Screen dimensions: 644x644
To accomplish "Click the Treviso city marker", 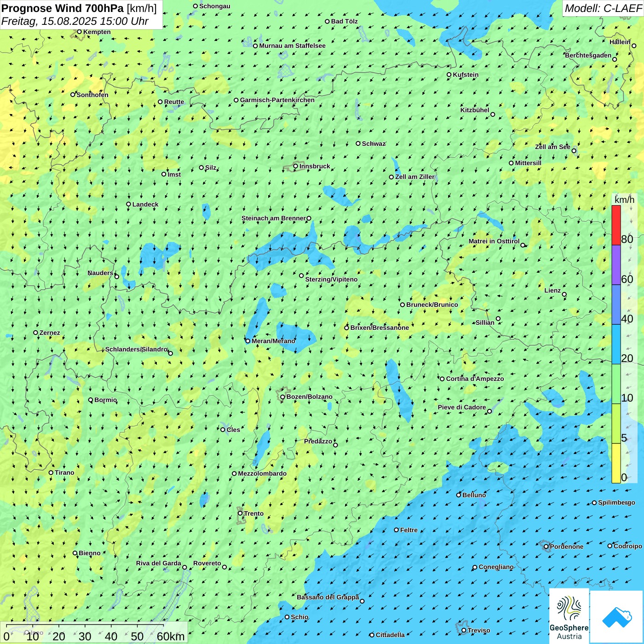I will pos(464,630).
